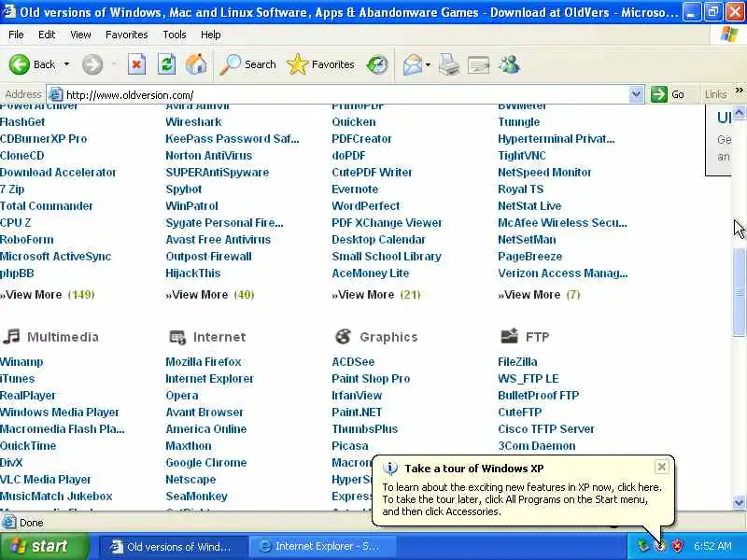Click in the address bar URL field
747x560 pixels.
[345, 94]
